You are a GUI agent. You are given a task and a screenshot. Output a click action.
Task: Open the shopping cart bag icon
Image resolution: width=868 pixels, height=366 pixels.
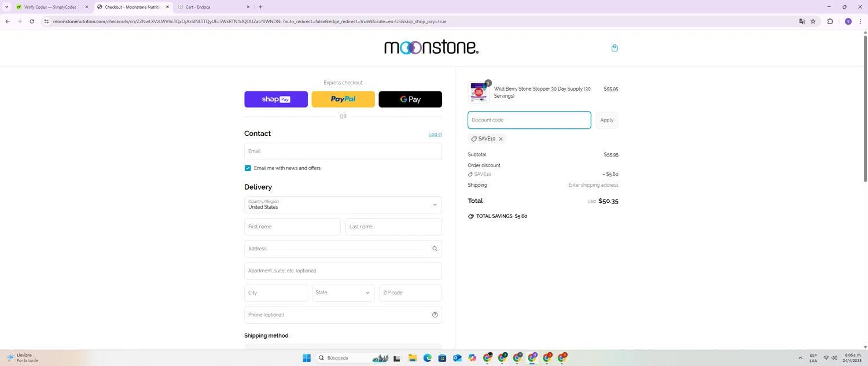(615, 48)
